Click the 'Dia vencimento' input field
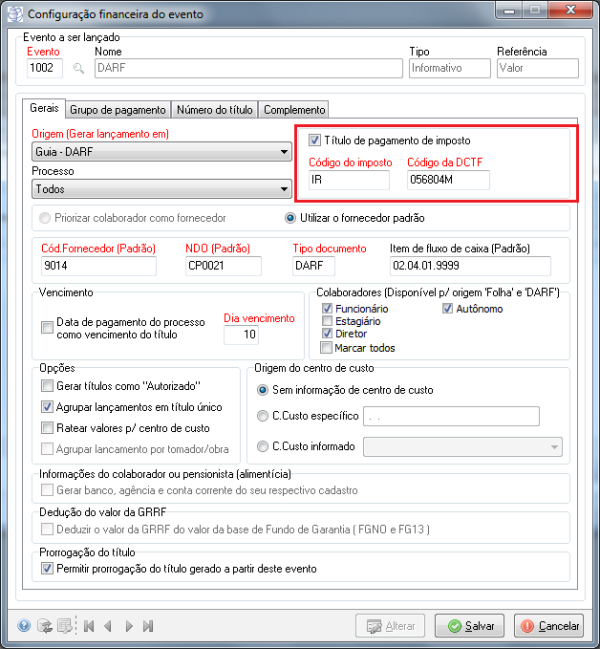The height and width of the screenshot is (649, 600). click(240, 336)
